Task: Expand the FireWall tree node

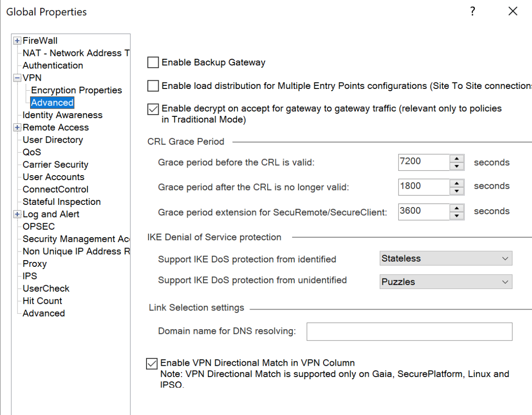Action: [x=17, y=41]
